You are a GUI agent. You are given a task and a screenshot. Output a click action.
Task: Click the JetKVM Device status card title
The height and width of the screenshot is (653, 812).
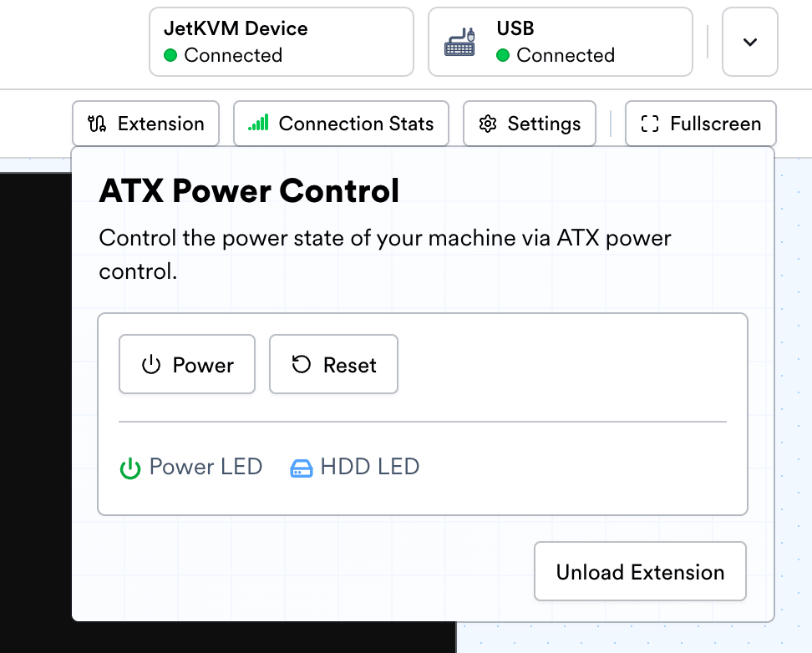[236, 28]
